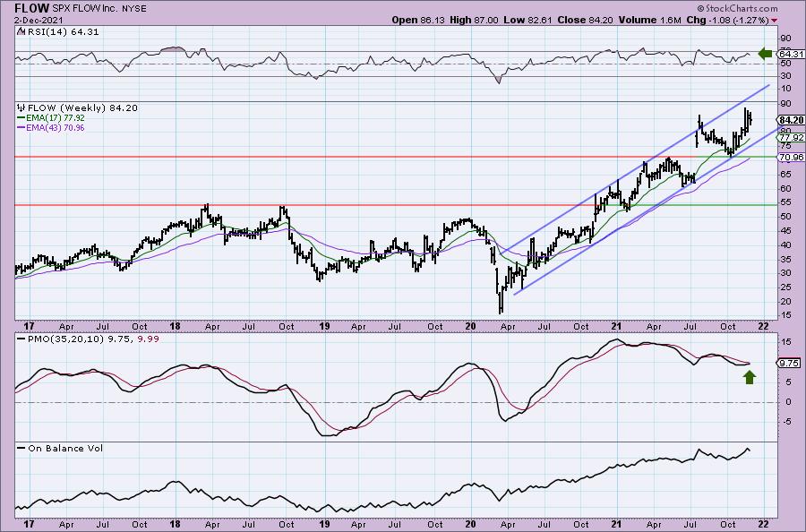Click the Chg -1.08 (-1.27%) value
The width and height of the screenshot is (806, 532).
click(727, 20)
